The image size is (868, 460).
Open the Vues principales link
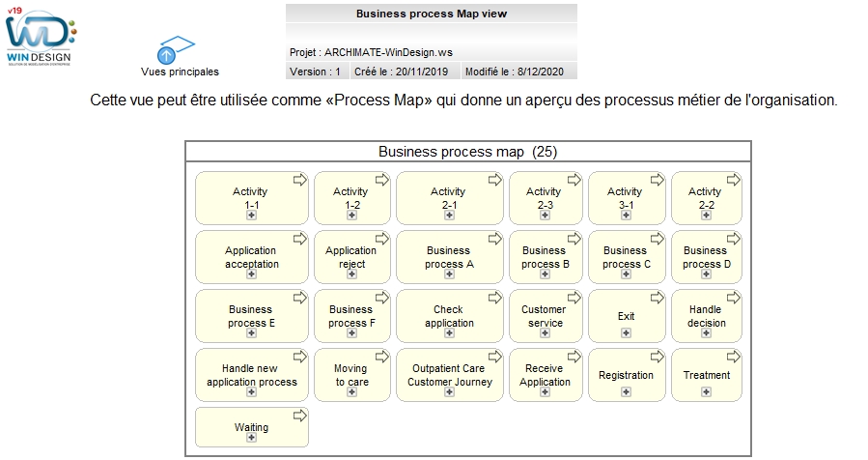(x=180, y=72)
